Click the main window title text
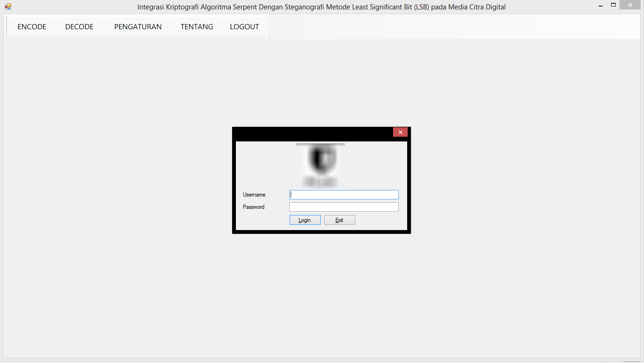The height and width of the screenshot is (363, 644). [321, 7]
